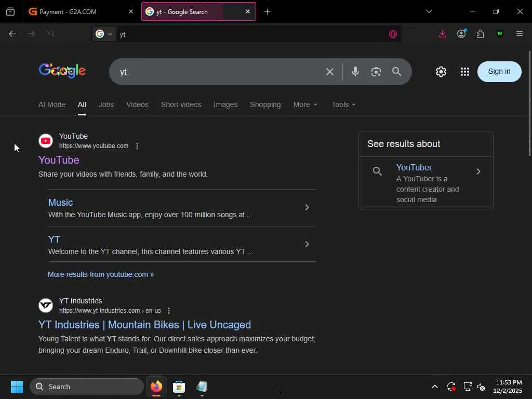Image resolution: width=532 pixels, height=399 pixels.
Task: Switch to the Videos tab
Action: pyautogui.click(x=137, y=104)
